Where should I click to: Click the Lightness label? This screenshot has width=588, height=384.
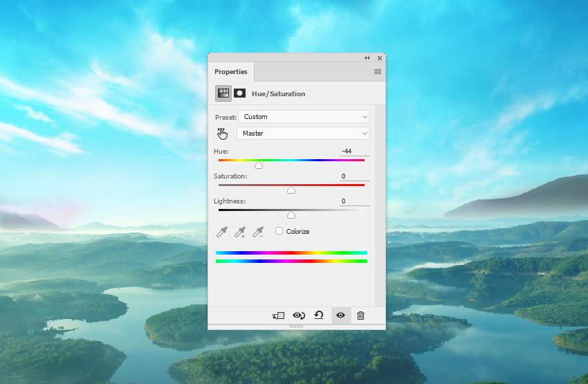230,201
